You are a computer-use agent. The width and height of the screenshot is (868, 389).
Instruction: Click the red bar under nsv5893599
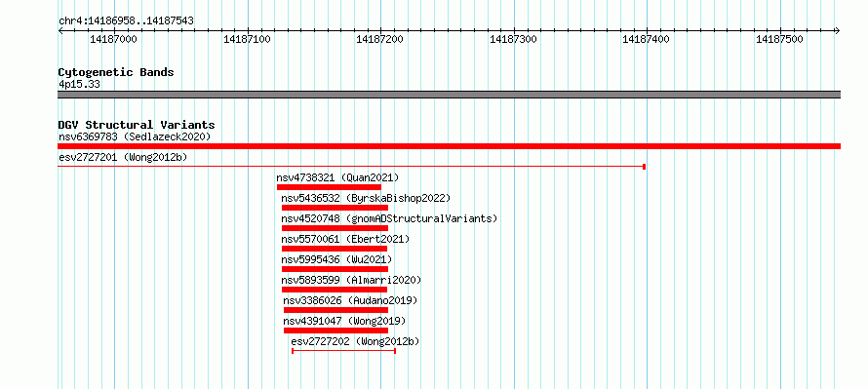(x=335, y=290)
